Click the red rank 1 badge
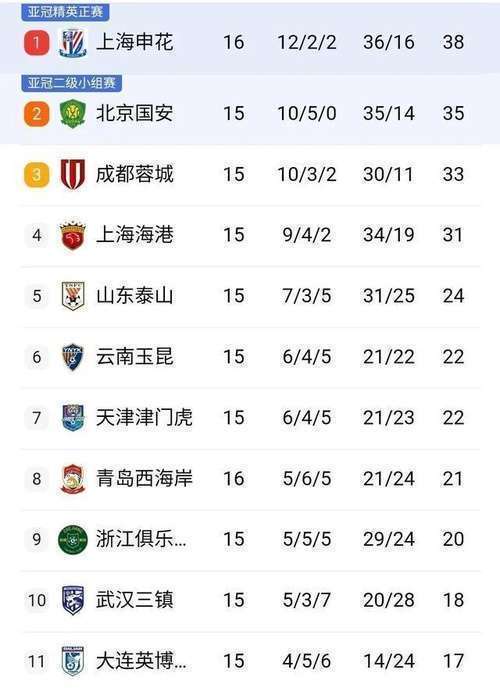 coord(37,43)
